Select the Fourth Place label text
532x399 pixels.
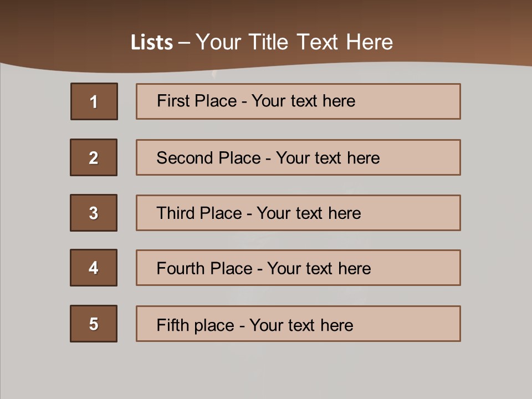pyautogui.click(x=203, y=269)
